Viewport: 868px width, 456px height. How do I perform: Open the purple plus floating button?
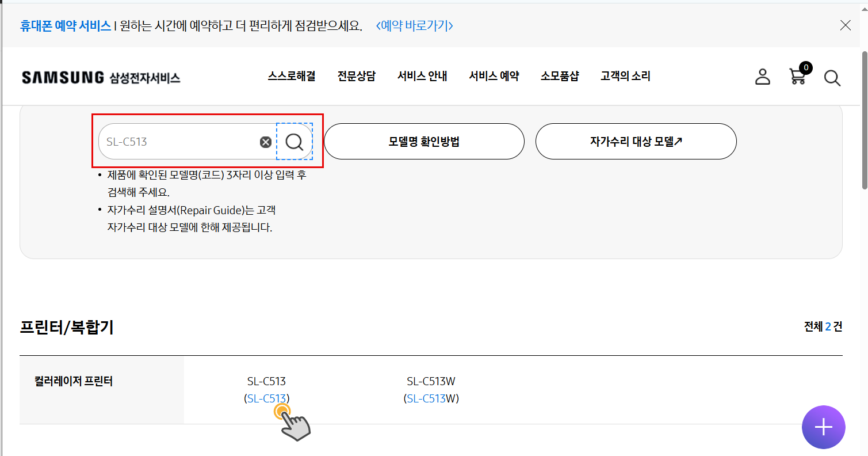(x=824, y=427)
